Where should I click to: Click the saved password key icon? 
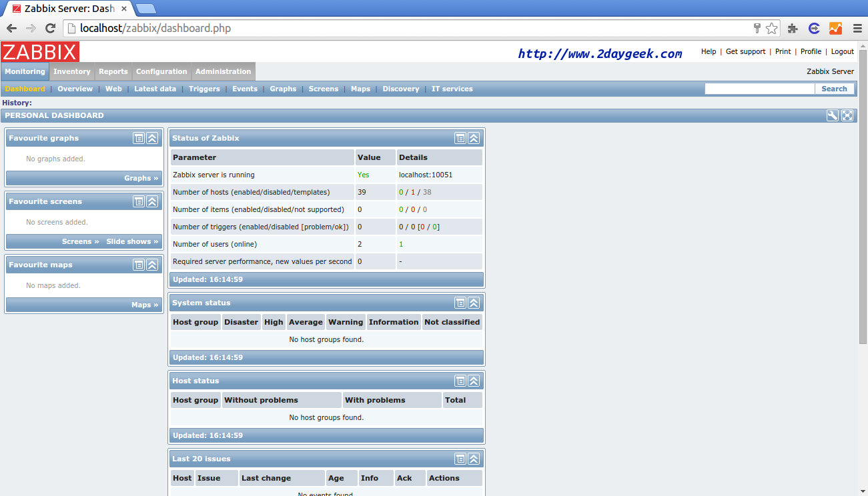coord(757,28)
